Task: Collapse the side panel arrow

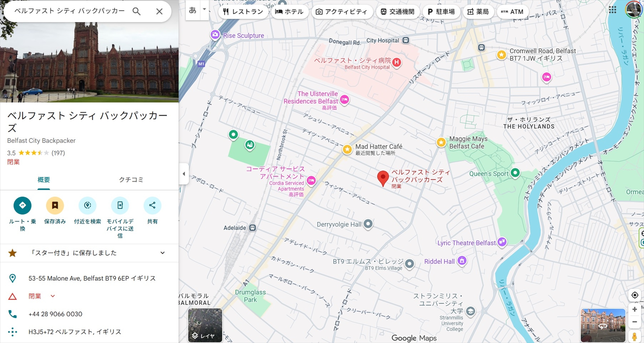Action: click(184, 174)
